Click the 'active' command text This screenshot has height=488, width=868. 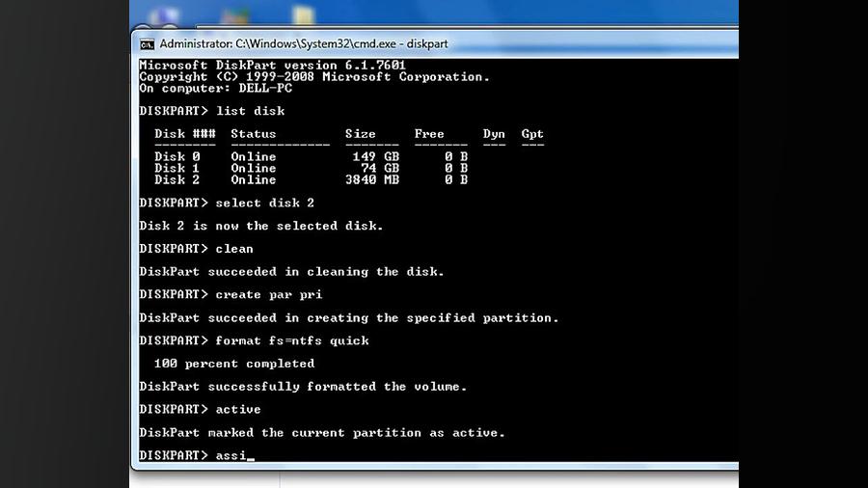click(x=238, y=410)
